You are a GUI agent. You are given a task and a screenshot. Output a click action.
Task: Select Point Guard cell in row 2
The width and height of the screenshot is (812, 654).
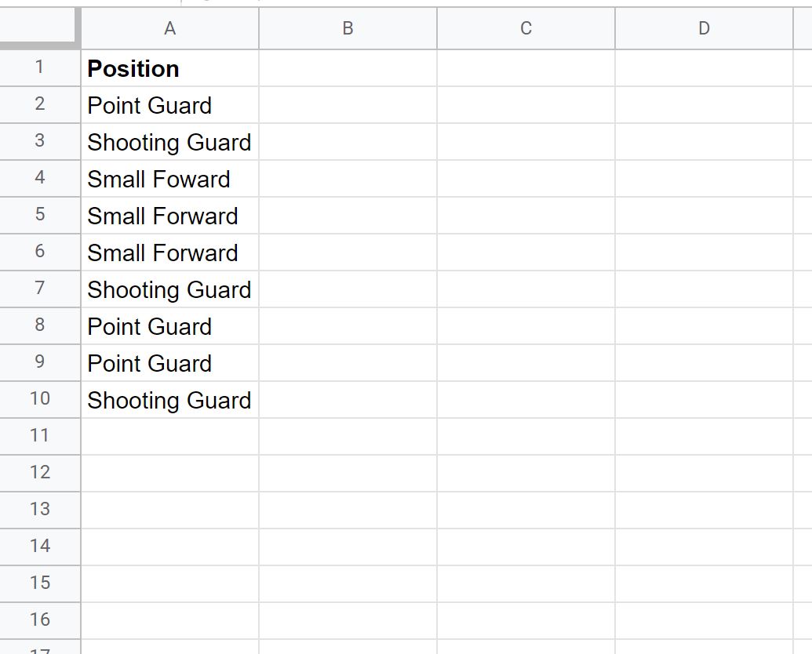pos(170,105)
